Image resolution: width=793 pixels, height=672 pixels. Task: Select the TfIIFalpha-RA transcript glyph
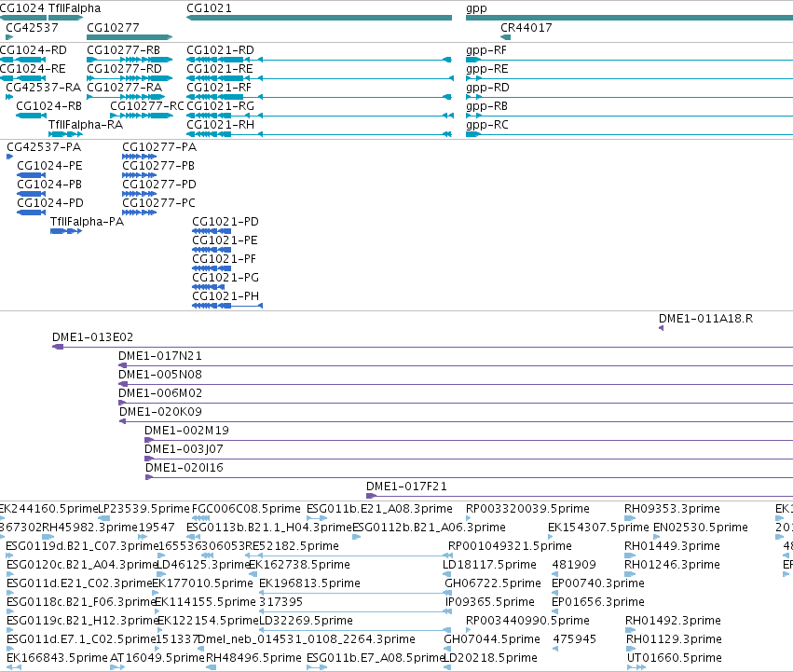click(x=66, y=134)
